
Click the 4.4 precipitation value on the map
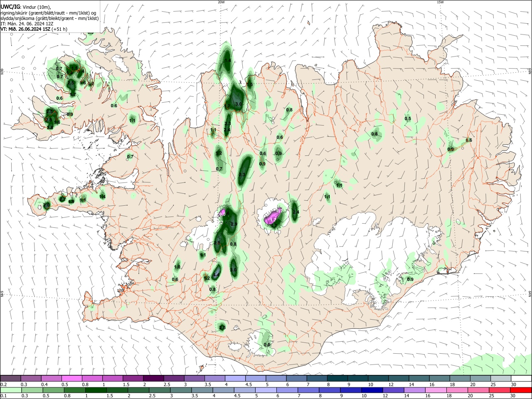pos(216,275)
